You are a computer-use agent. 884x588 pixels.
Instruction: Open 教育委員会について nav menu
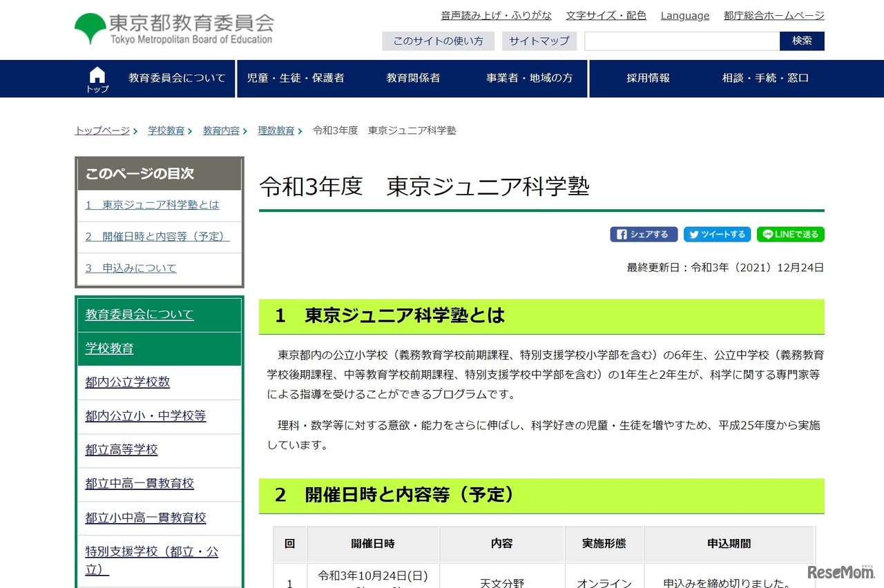177,78
